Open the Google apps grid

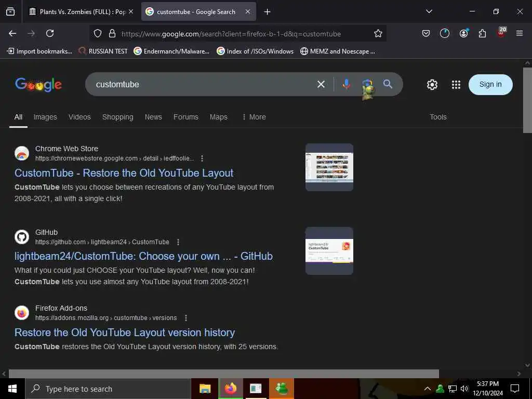click(x=456, y=85)
